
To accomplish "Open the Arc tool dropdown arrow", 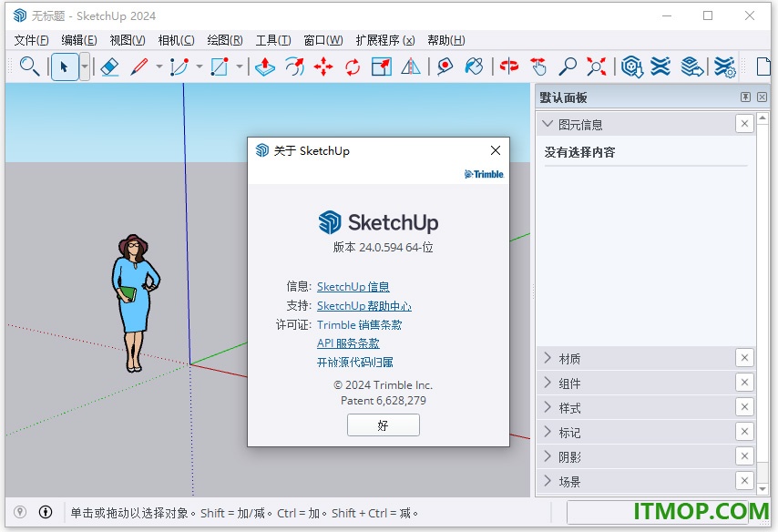I will click(200, 66).
